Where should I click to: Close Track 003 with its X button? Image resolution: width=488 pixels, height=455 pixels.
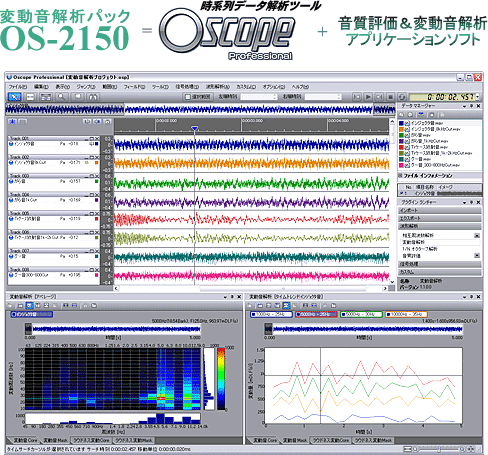(x=97, y=176)
